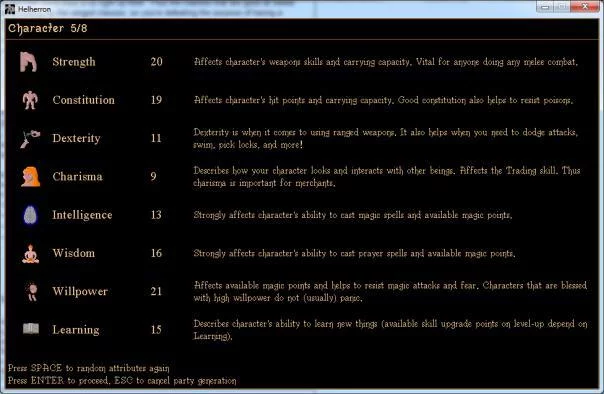604x394 pixels.
Task: Click the Willpower description about resisting fear
Action: coord(390,292)
